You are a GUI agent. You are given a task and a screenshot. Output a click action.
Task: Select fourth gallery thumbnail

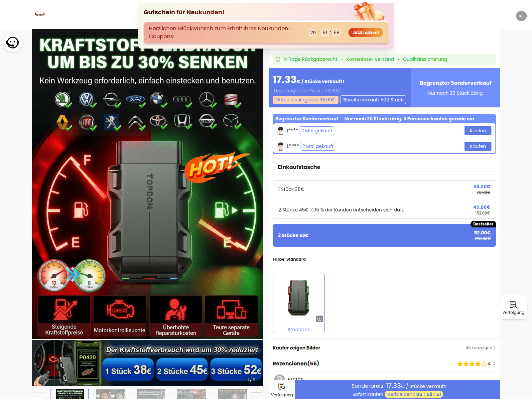point(192,394)
